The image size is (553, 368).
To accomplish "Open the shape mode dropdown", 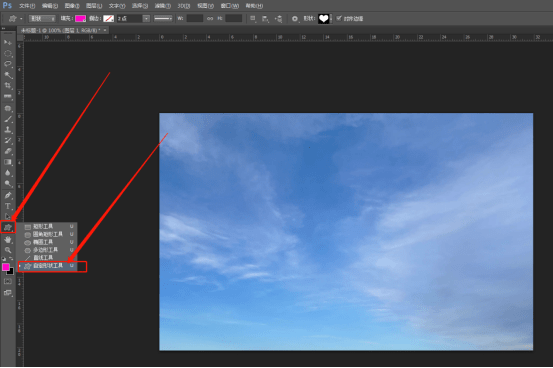I will tap(42, 18).
